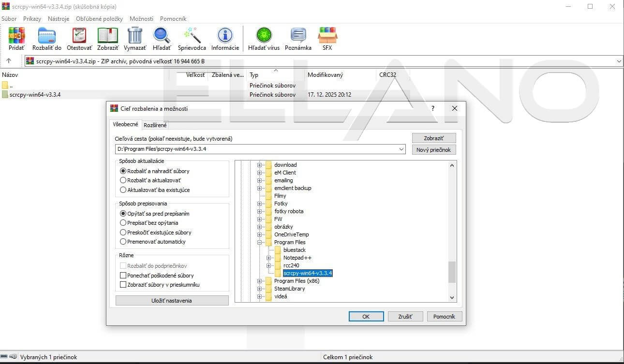
Task: Expand the Notepad++ folder node
Action: pyautogui.click(x=269, y=258)
